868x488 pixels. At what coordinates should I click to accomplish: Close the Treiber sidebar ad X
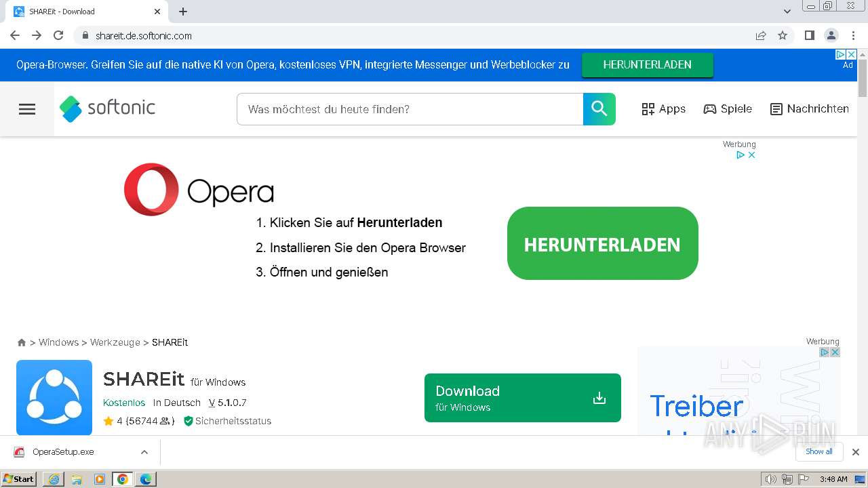coord(835,352)
